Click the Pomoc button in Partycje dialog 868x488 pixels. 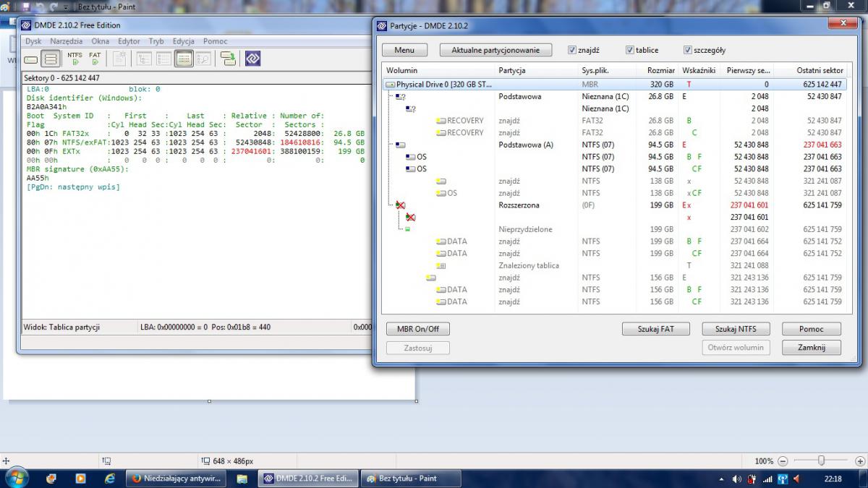(x=812, y=329)
